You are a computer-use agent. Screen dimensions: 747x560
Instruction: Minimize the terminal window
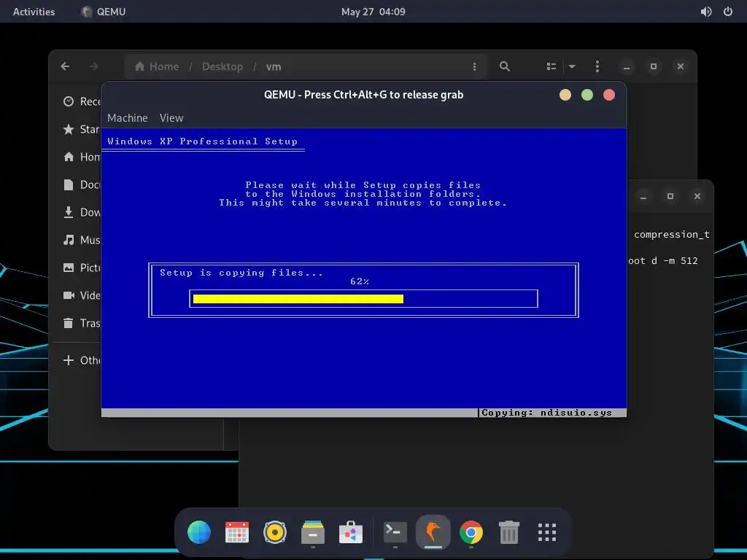point(643,196)
